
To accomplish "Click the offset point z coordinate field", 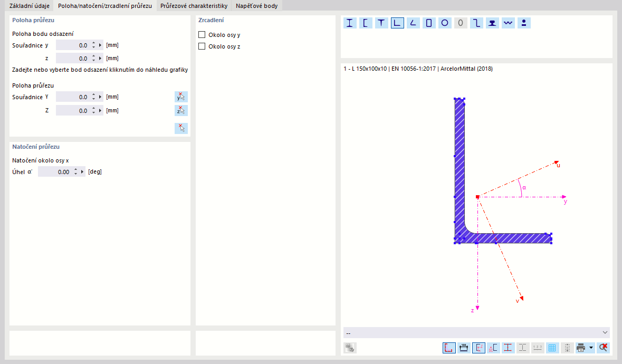I will [73, 58].
